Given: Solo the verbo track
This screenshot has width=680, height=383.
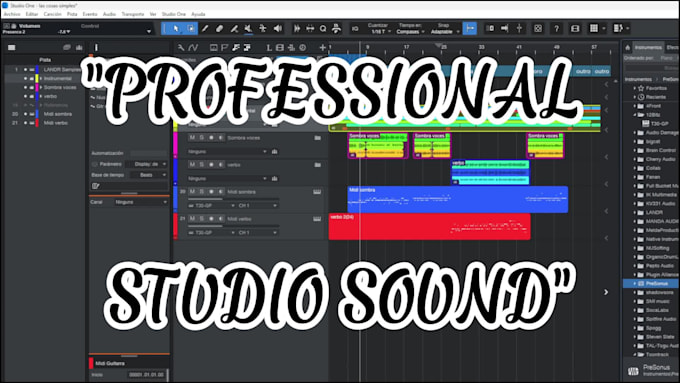Looking at the screenshot, I should [x=202, y=164].
